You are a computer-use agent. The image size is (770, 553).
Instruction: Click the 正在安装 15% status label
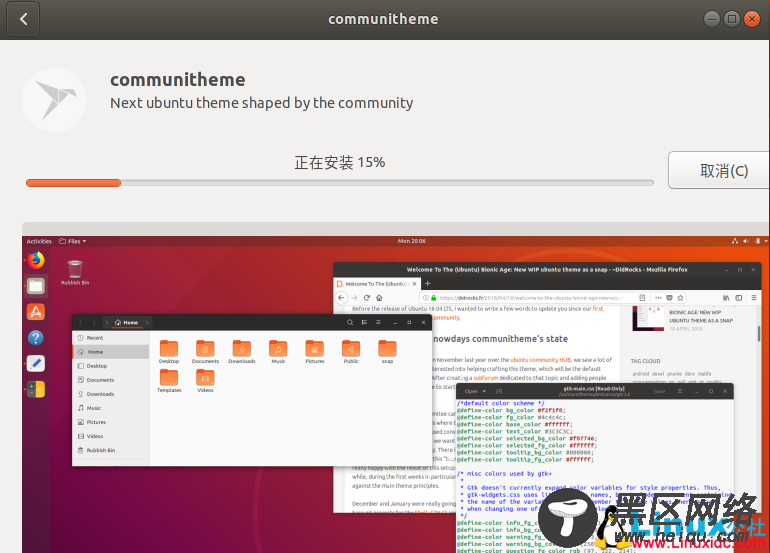click(340, 162)
